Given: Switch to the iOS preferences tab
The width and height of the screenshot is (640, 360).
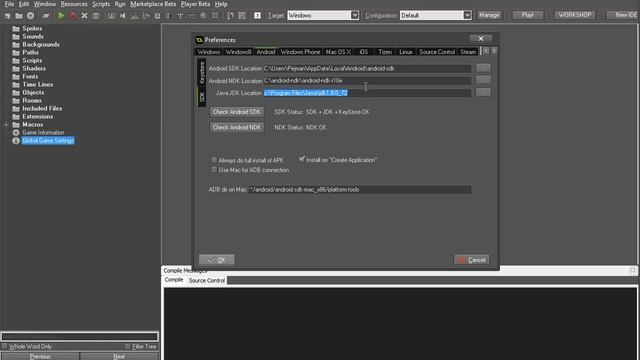Looking at the screenshot, I should pyautogui.click(x=363, y=52).
